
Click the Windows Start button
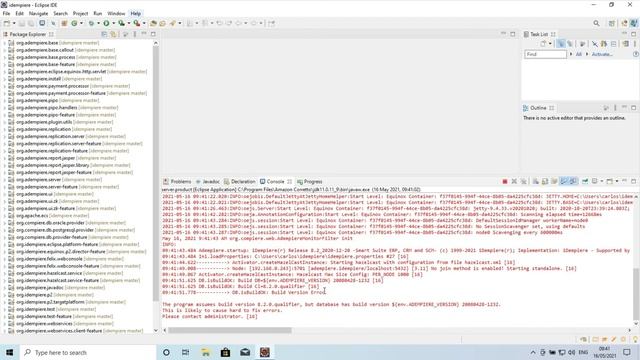coord(10,352)
